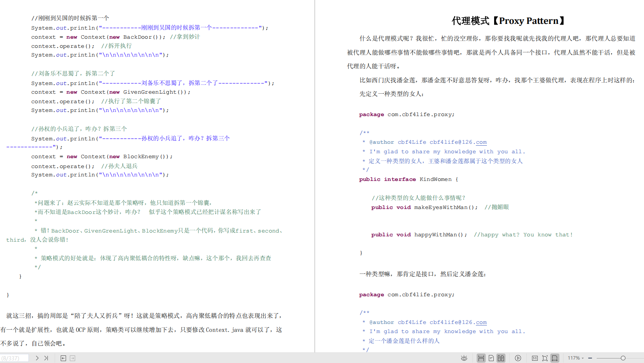Click the Proxy Pattern heading
Viewport: 644px width, 363px height.
(x=509, y=20)
